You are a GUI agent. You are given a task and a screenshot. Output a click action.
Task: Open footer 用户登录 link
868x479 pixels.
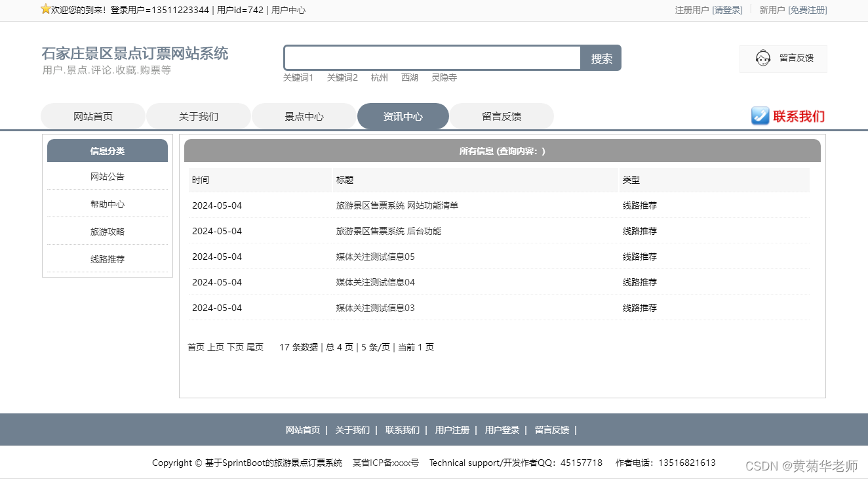tap(502, 430)
